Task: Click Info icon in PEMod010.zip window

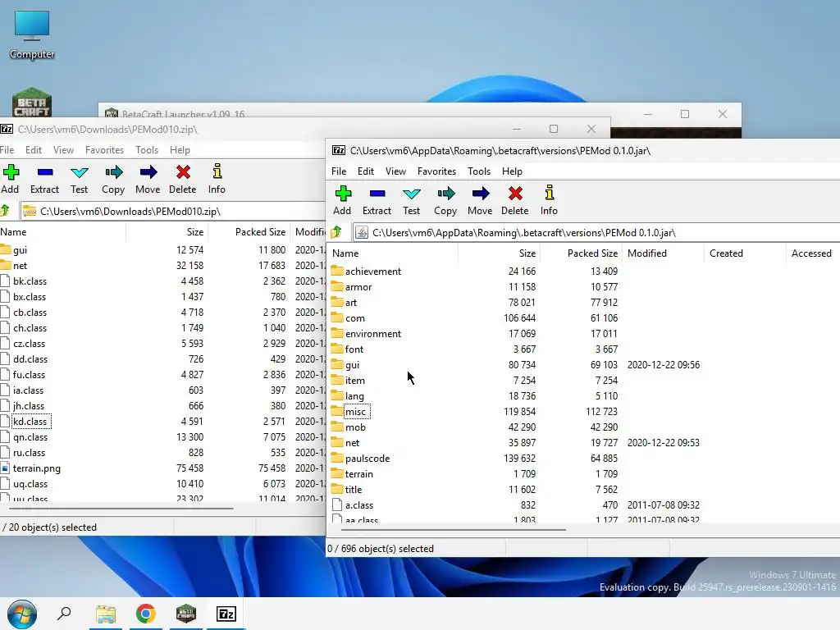Action: click(x=217, y=171)
